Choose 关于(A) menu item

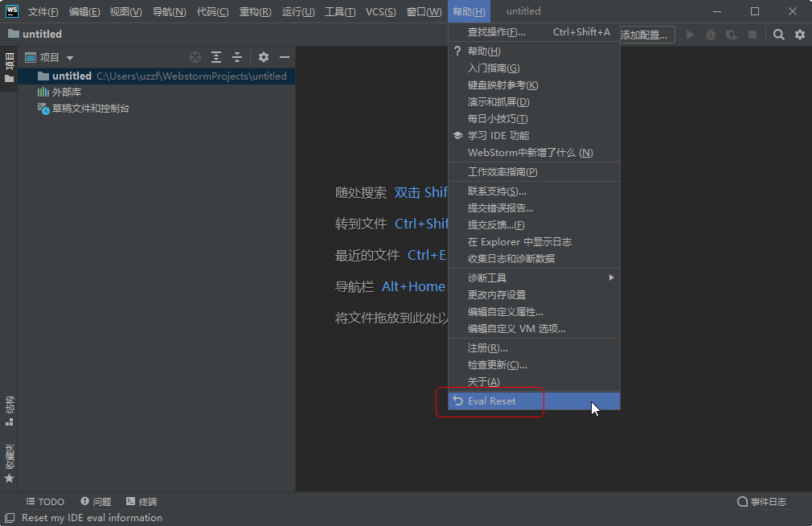534,382
